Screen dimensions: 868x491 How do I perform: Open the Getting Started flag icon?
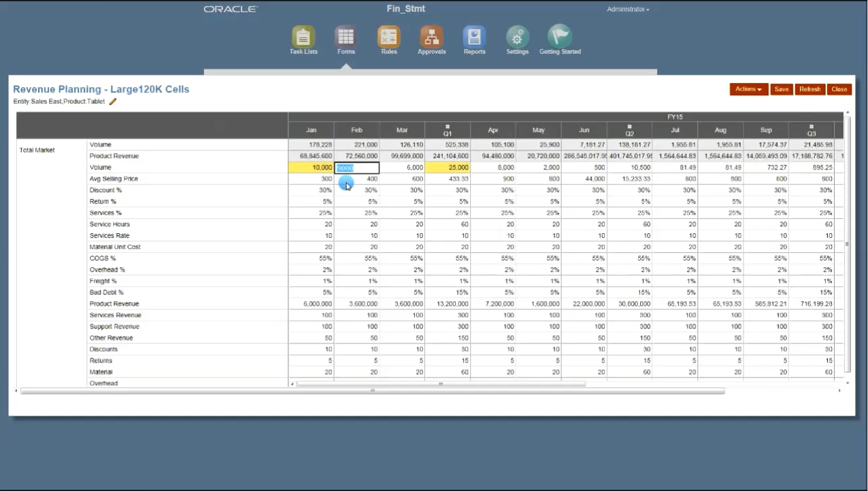point(560,37)
